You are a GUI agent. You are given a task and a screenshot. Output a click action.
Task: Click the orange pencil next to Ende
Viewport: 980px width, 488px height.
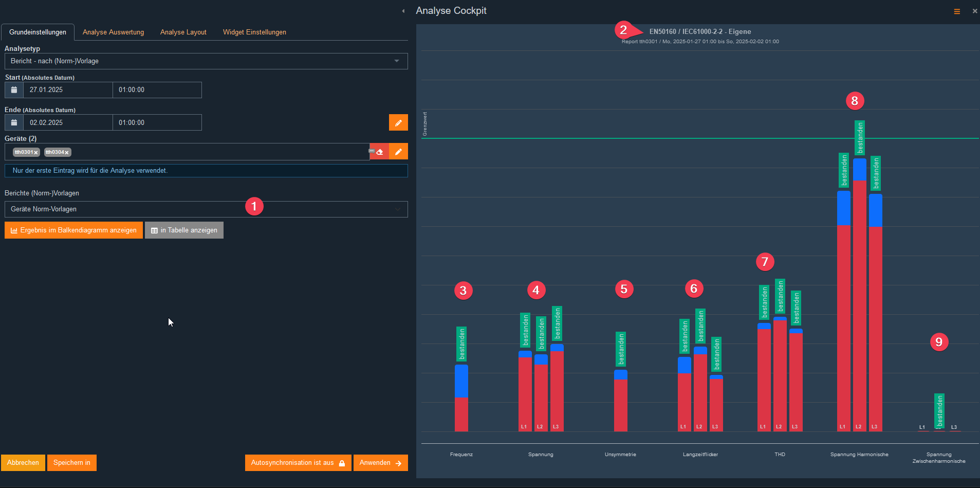click(x=398, y=123)
